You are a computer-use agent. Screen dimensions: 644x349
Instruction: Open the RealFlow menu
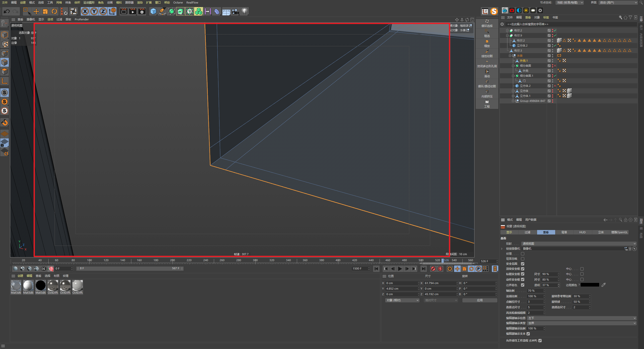click(192, 3)
